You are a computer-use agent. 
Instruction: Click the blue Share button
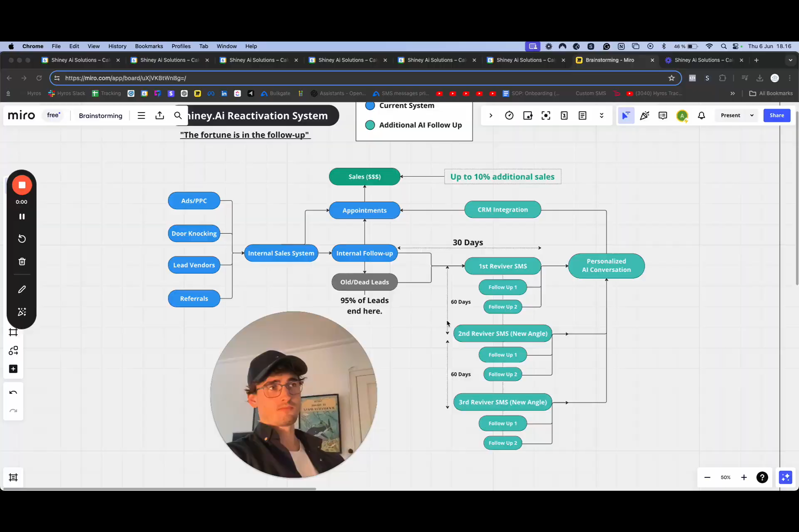tap(777, 115)
